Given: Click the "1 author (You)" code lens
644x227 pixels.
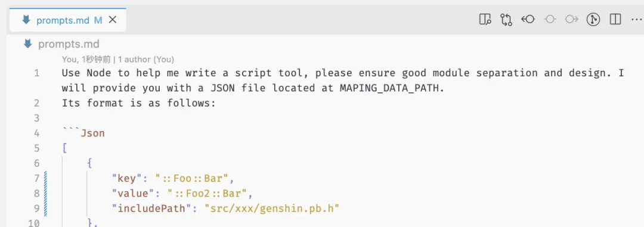Looking at the screenshot, I should click(x=146, y=60).
